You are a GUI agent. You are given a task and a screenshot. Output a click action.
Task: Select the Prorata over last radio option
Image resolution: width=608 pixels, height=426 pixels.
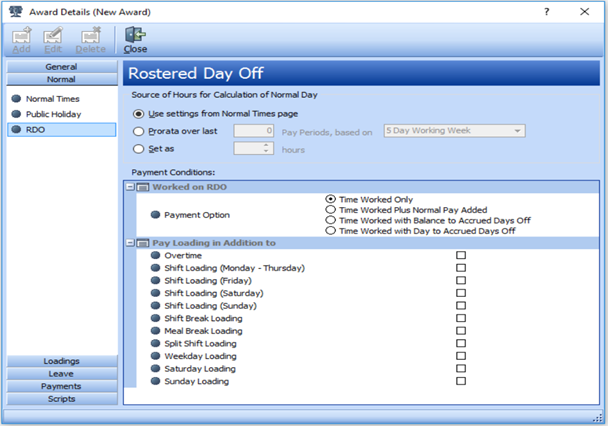click(x=138, y=131)
